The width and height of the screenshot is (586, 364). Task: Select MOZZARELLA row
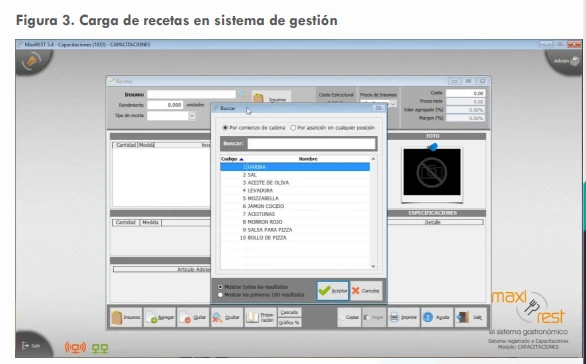(x=295, y=198)
